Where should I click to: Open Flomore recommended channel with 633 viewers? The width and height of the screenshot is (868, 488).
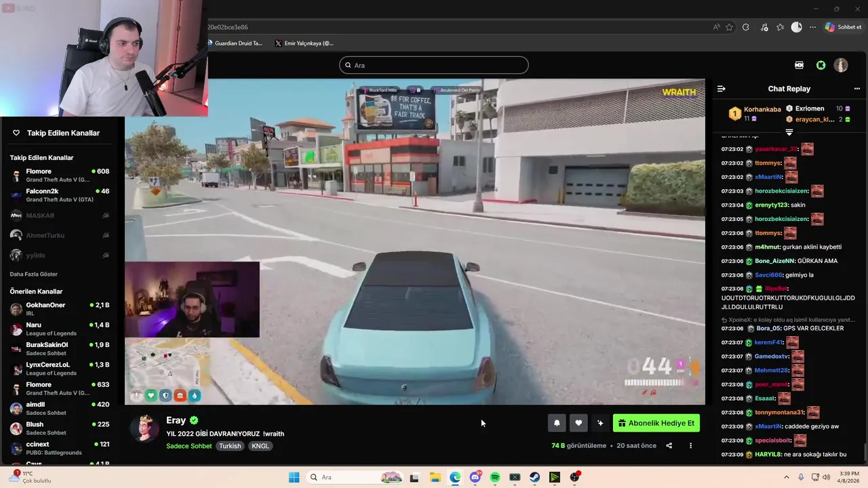point(60,388)
